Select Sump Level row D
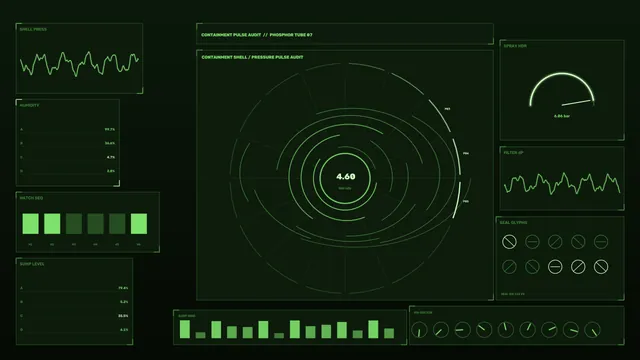 [74, 330]
